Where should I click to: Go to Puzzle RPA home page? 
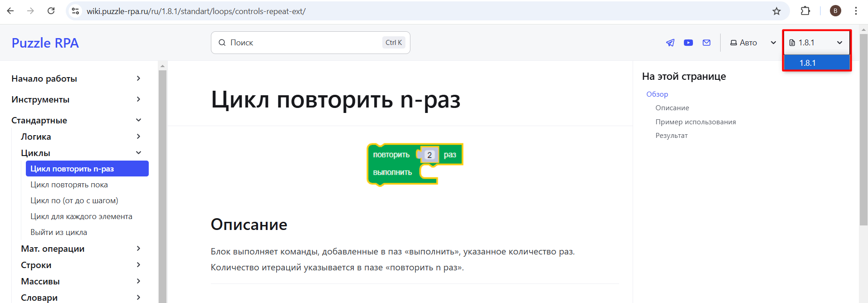click(45, 43)
